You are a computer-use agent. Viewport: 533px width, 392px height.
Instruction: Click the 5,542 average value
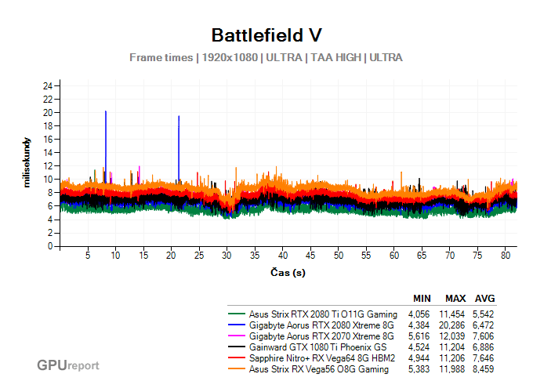[483, 314]
